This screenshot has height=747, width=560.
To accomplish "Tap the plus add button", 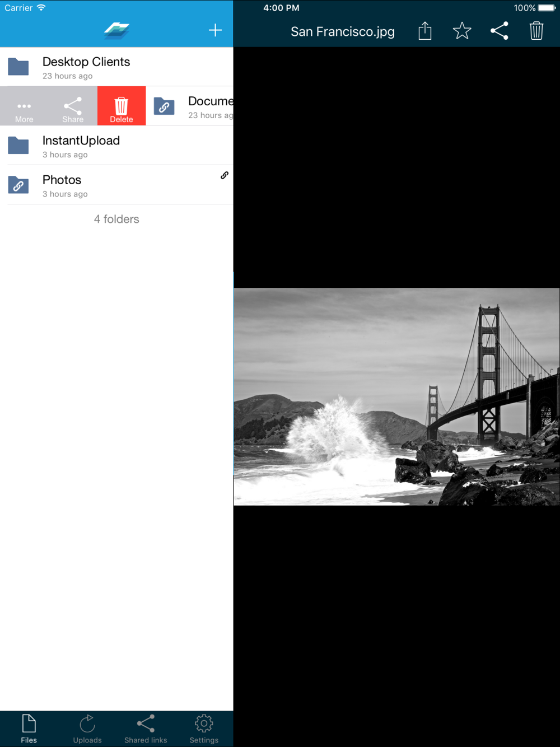I will 215,30.
